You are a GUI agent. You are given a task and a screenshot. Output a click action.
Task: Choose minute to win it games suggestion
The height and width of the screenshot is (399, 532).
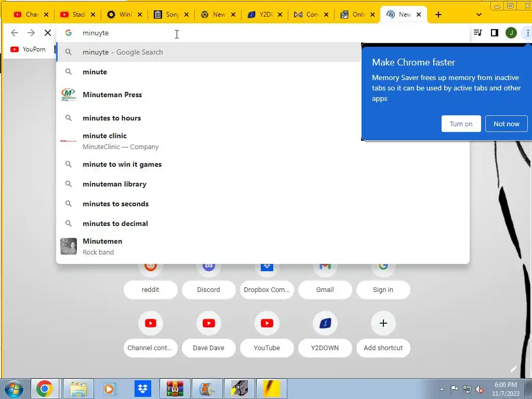(263, 165)
